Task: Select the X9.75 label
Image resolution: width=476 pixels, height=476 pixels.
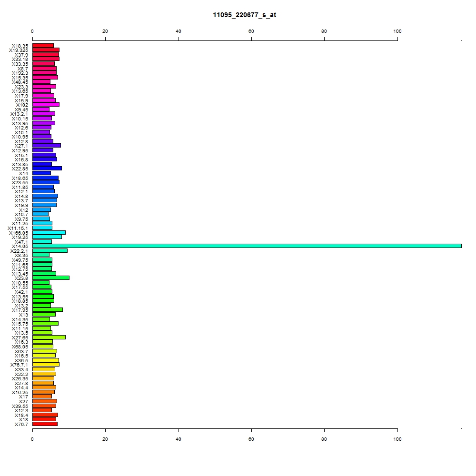Action: 21,219
